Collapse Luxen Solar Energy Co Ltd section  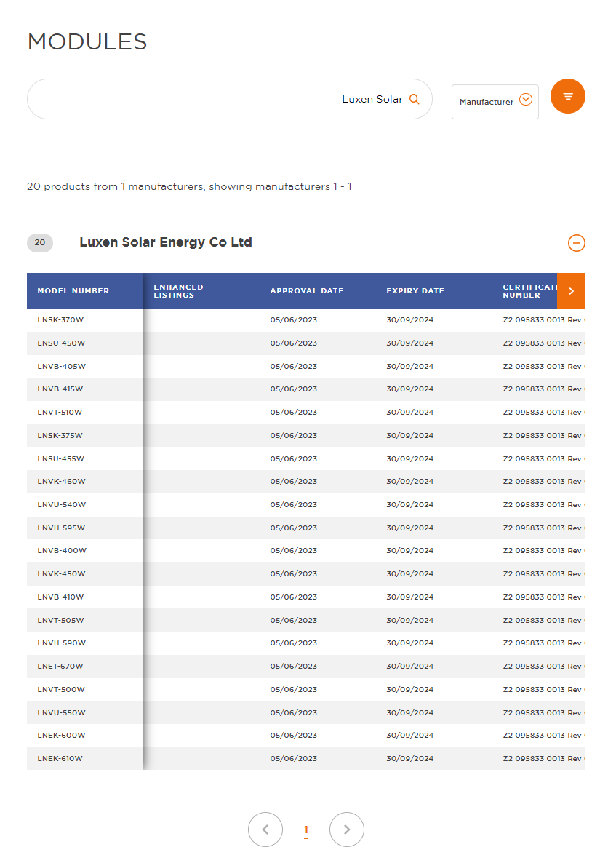[577, 243]
